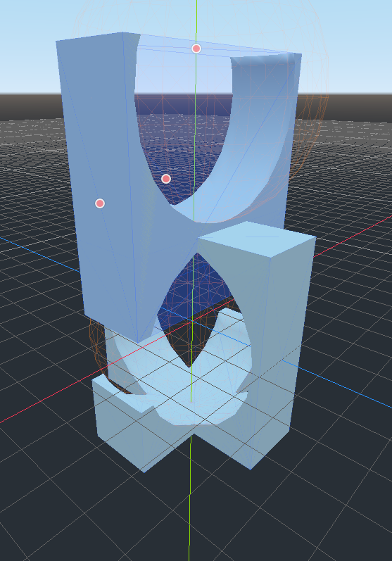Image resolution: width=392 pixels, height=561 pixels.
Task: Select the pink handle inside the curved cutout
Action: point(166,179)
